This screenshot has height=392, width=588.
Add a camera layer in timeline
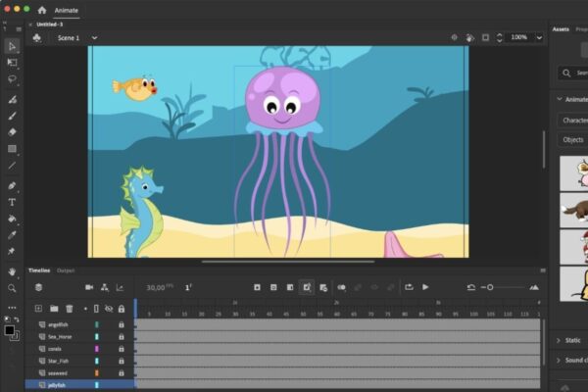(89, 287)
